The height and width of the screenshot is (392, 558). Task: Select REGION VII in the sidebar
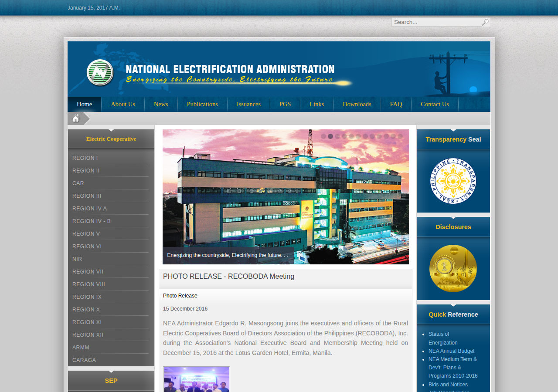click(88, 272)
